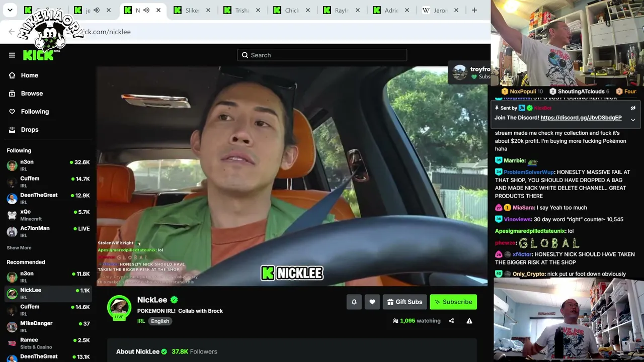Hide the pinned chat message
This screenshot has height=362, width=644.
tap(633, 108)
